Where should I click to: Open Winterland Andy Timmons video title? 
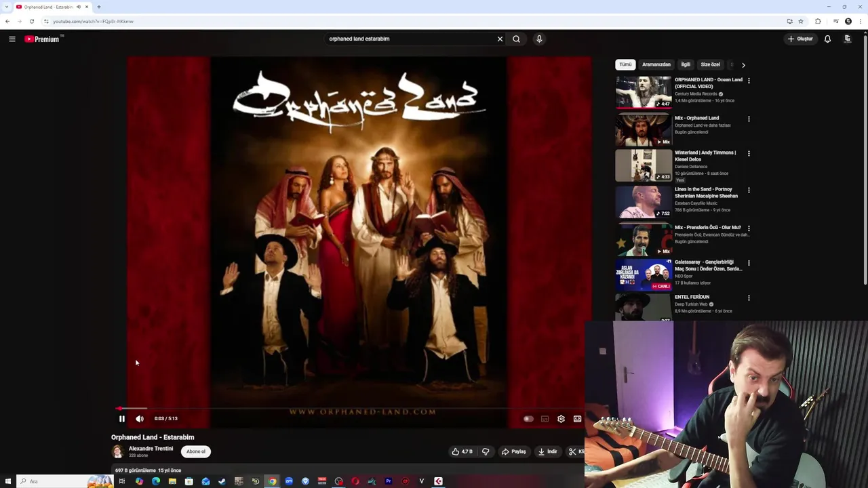tap(705, 156)
